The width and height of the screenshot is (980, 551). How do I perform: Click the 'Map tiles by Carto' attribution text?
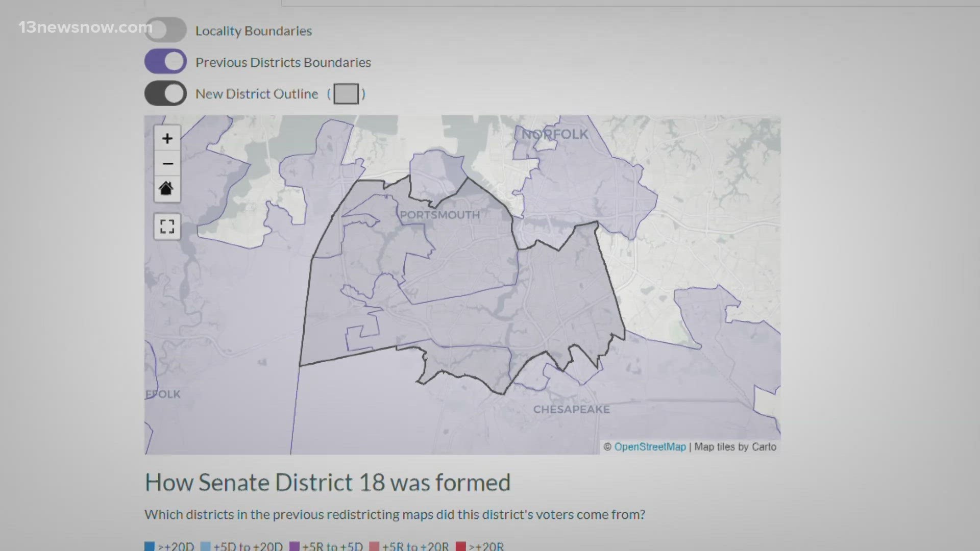pos(735,447)
